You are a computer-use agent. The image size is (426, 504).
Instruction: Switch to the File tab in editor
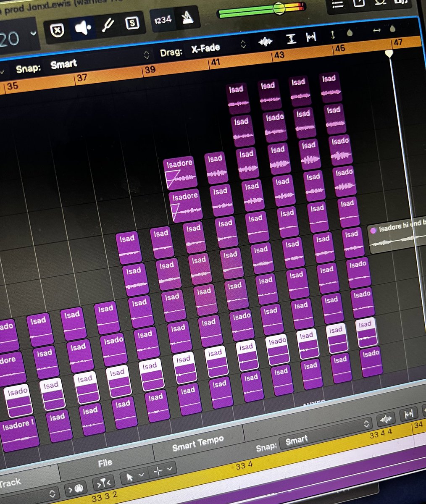point(105,463)
